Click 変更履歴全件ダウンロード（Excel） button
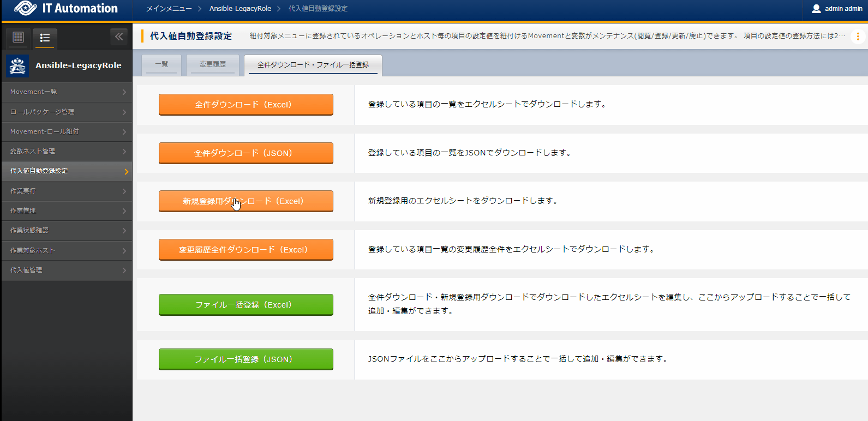The image size is (868, 421). click(246, 250)
